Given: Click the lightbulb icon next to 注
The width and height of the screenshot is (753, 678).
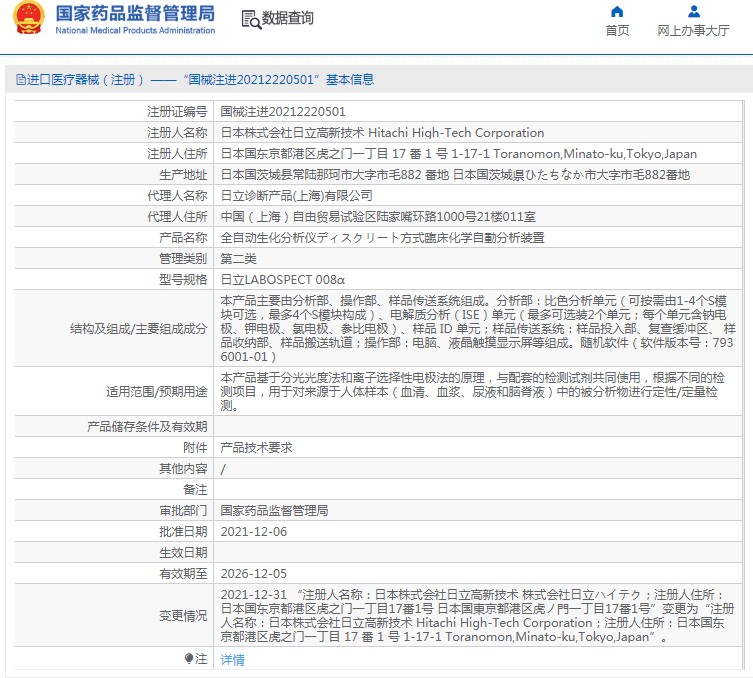Looking at the screenshot, I should pos(189,658).
